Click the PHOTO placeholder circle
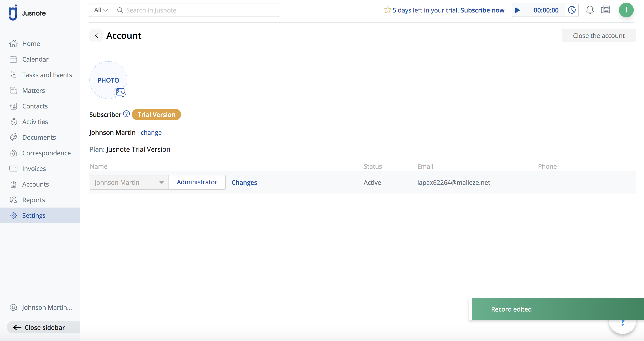 pos(108,80)
